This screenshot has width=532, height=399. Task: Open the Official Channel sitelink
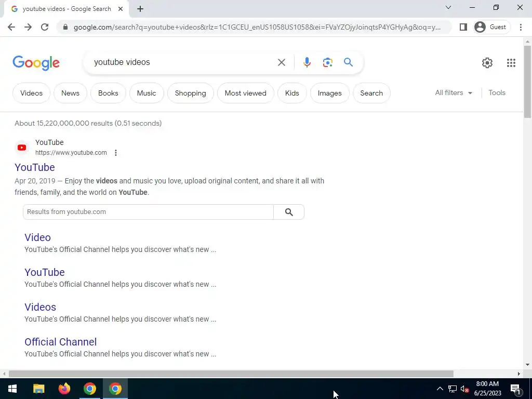coord(60,342)
